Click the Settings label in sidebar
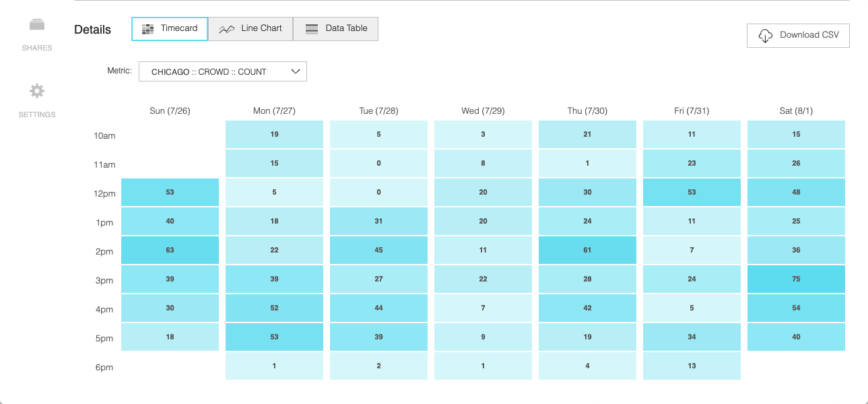 click(x=37, y=114)
